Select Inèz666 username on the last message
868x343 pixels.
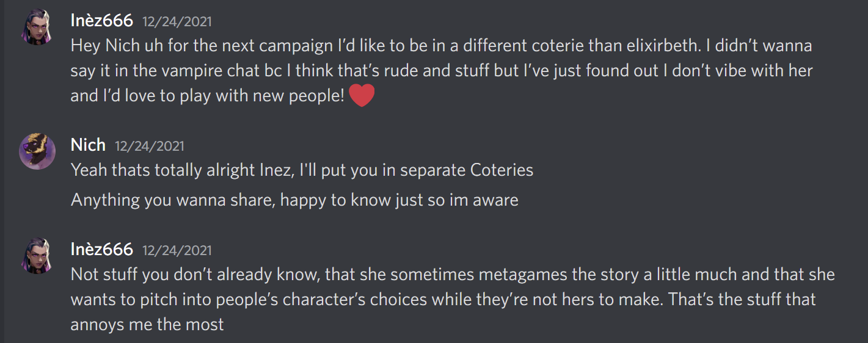point(101,249)
